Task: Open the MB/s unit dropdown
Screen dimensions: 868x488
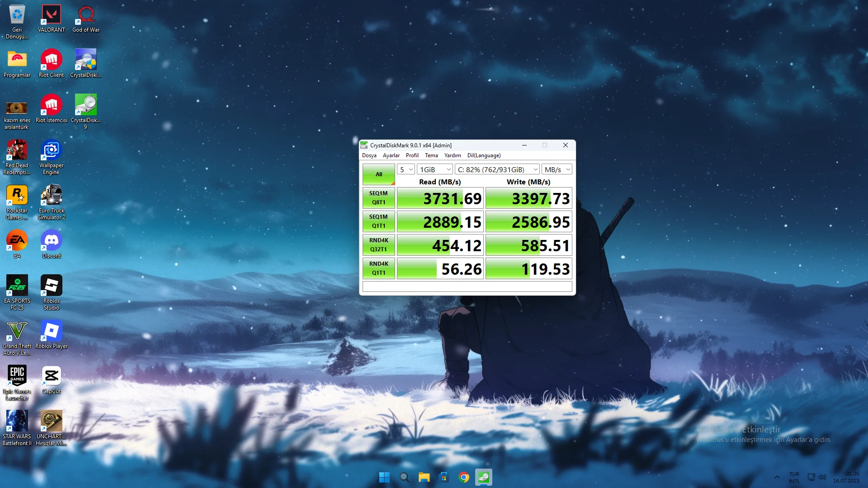Action: 557,169
